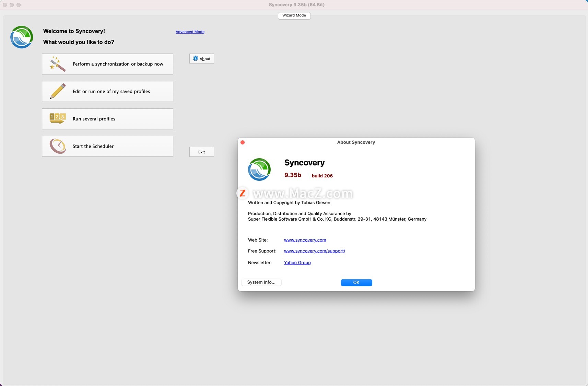Open the Yahoo Group newsletter link

click(297, 262)
